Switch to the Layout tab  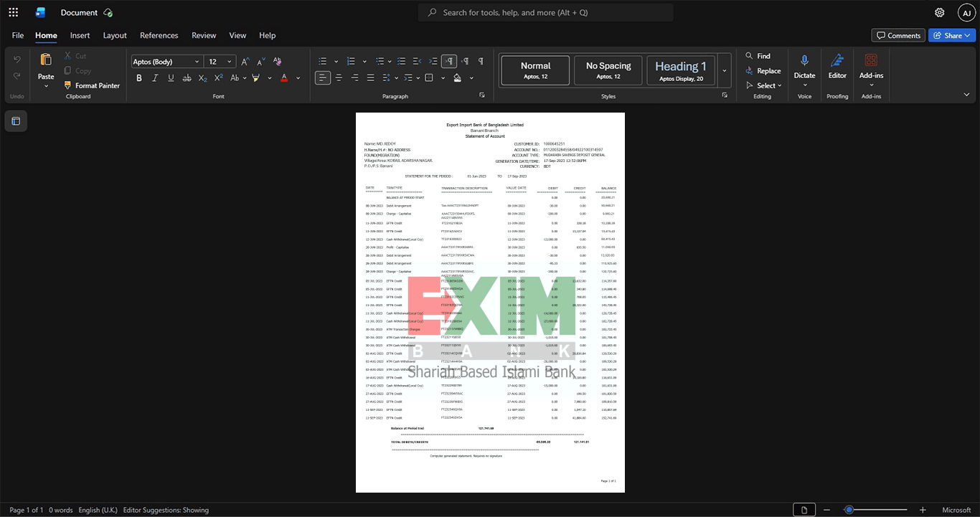pos(115,35)
